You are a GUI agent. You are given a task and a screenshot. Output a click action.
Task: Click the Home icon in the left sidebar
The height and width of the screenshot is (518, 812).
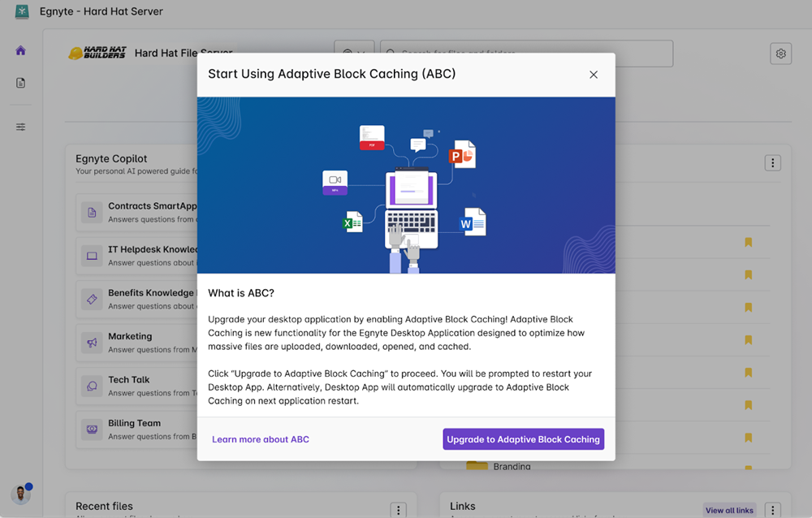coord(21,50)
